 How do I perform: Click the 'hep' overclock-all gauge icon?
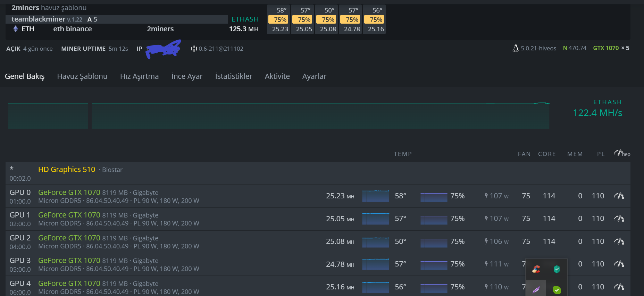(x=622, y=153)
